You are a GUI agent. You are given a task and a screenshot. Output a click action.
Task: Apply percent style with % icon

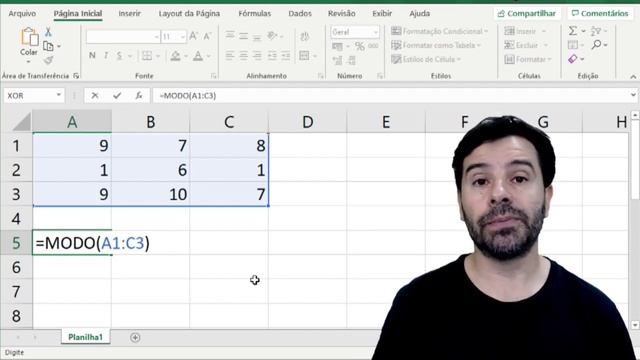[x=360, y=46]
